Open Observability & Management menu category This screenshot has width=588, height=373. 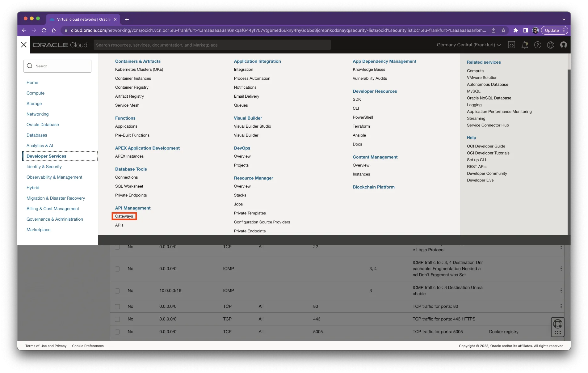pos(54,177)
